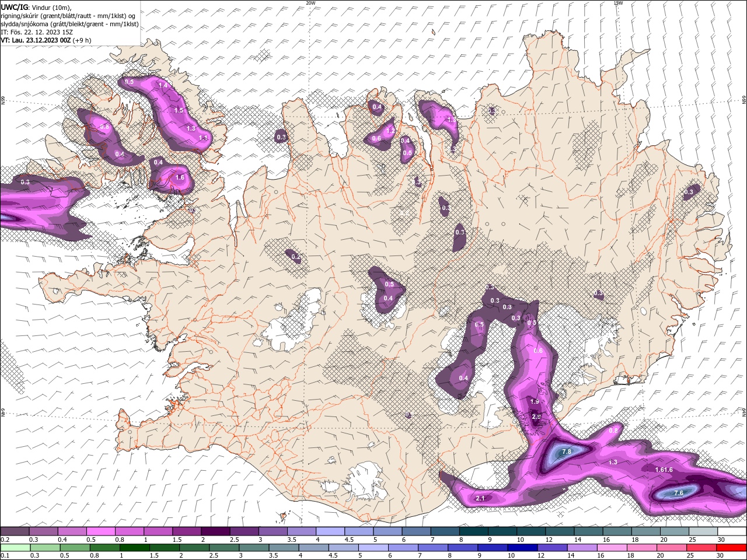Click the 7.8 precipitation value off the southeast coast
747x560 pixels.
566,452
